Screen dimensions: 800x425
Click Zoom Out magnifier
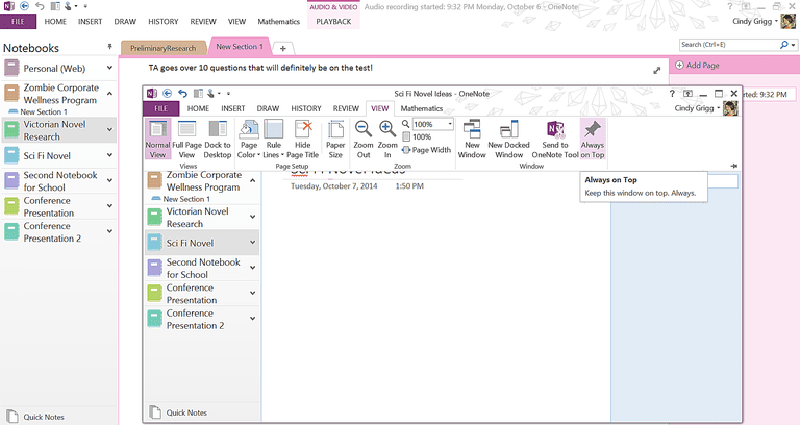363,139
